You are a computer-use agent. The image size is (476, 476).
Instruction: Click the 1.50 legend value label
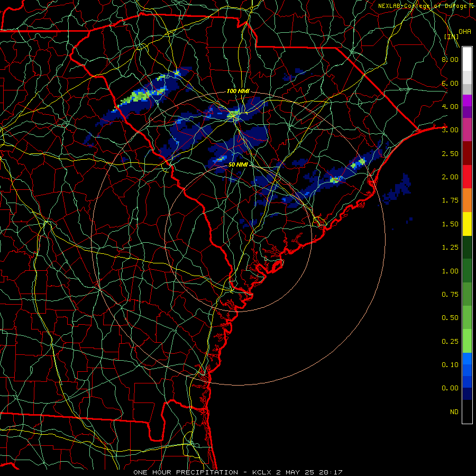click(450, 224)
